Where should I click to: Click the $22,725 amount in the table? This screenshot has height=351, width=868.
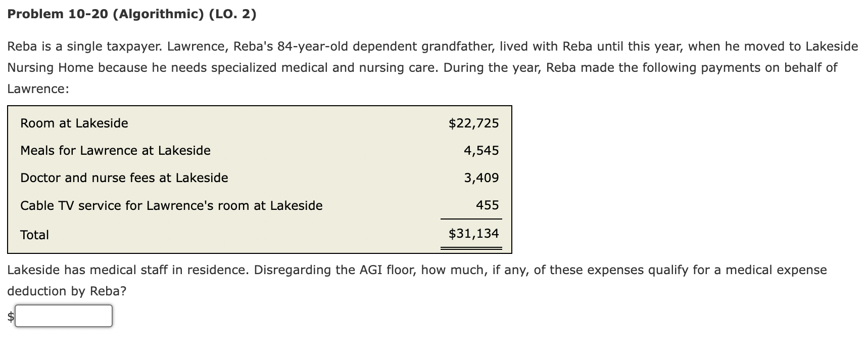click(474, 123)
